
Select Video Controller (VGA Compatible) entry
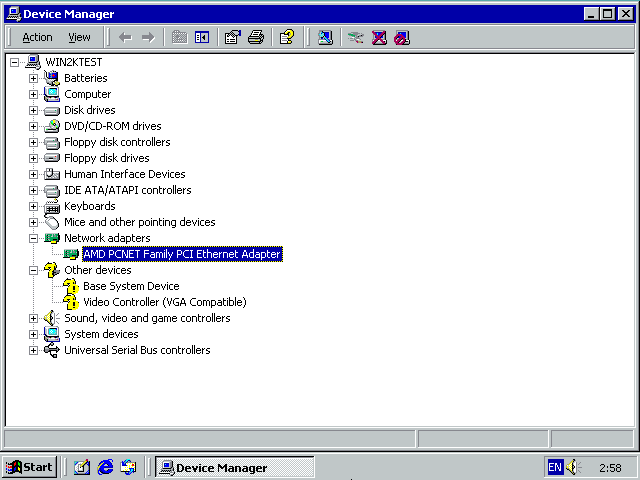pyautogui.click(x=165, y=302)
